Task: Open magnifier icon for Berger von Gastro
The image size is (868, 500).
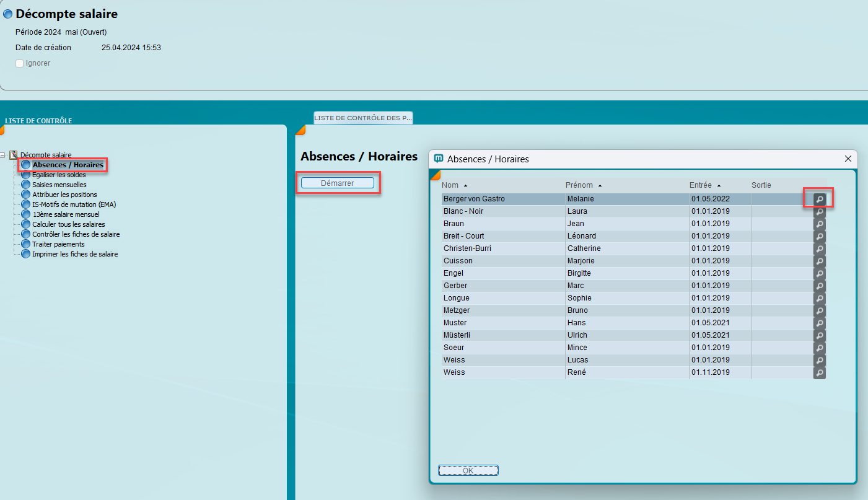Action: pyautogui.click(x=819, y=199)
